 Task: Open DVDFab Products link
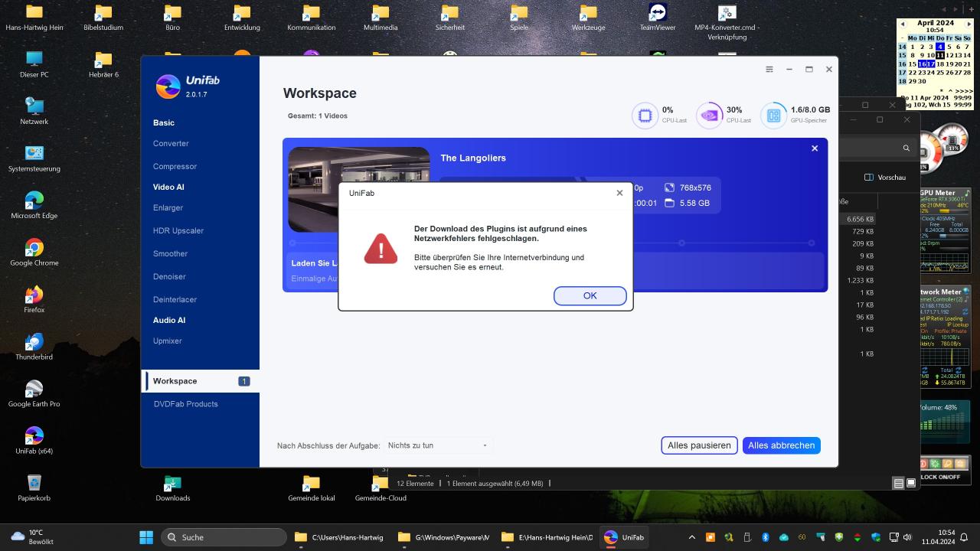[x=185, y=404]
